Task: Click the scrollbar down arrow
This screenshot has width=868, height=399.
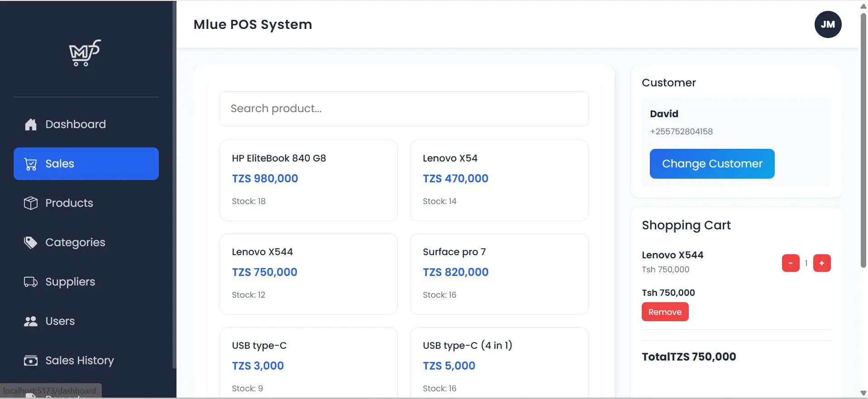Action: (x=863, y=393)
